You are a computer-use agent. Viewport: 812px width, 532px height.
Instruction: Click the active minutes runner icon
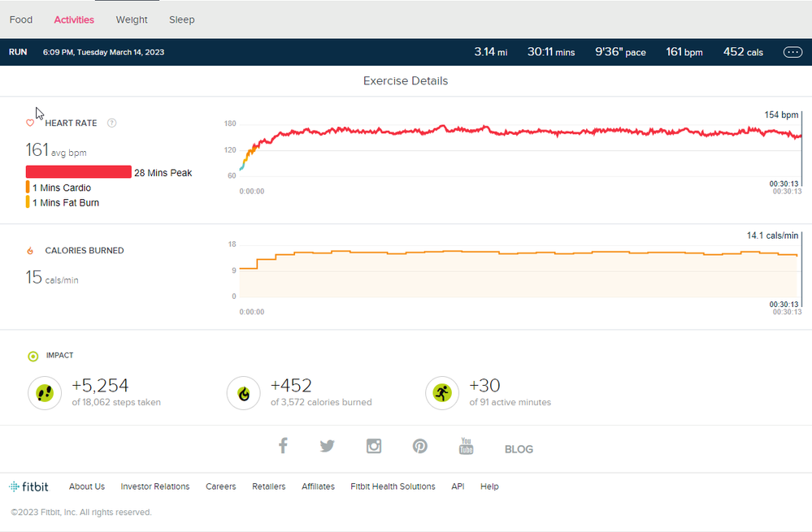point(442,393)
